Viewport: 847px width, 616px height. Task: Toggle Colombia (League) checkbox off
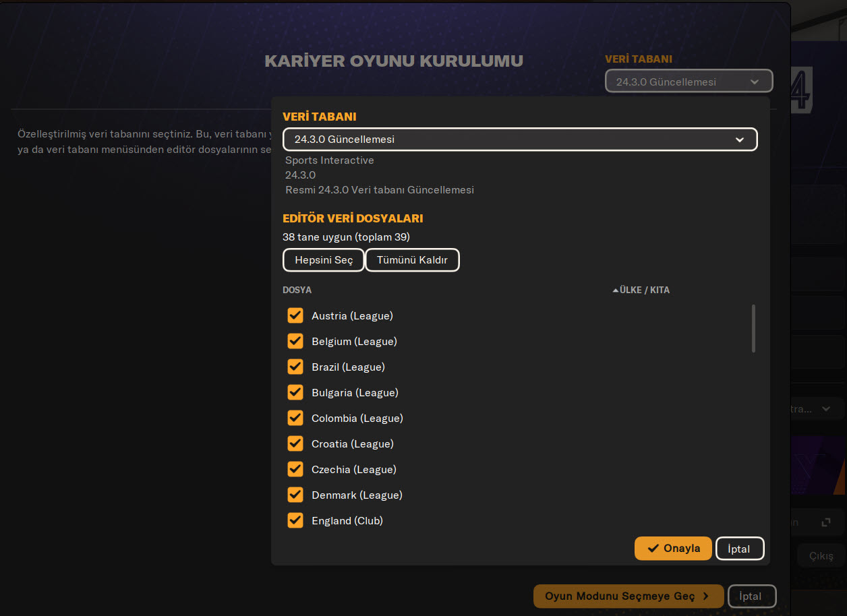295,418
